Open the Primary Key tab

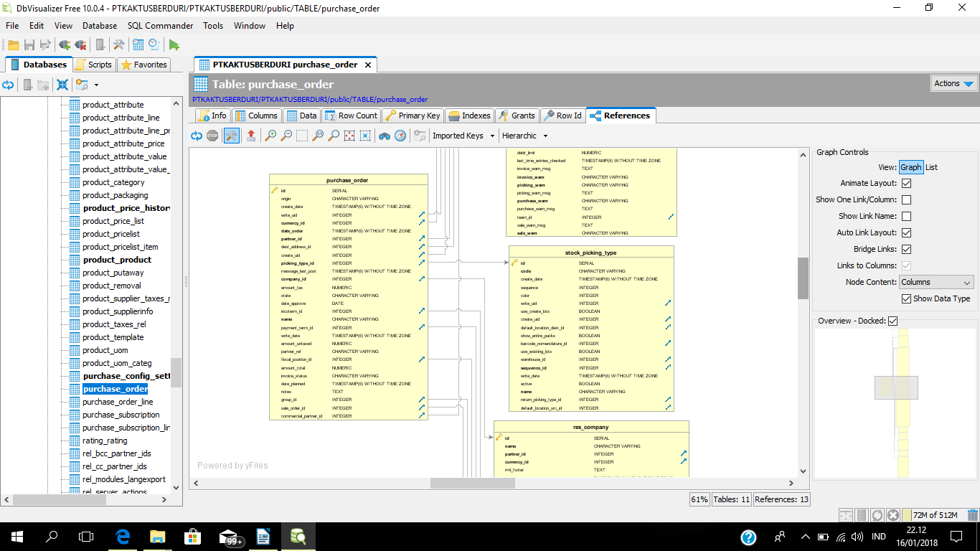click(x=413, y=116)
